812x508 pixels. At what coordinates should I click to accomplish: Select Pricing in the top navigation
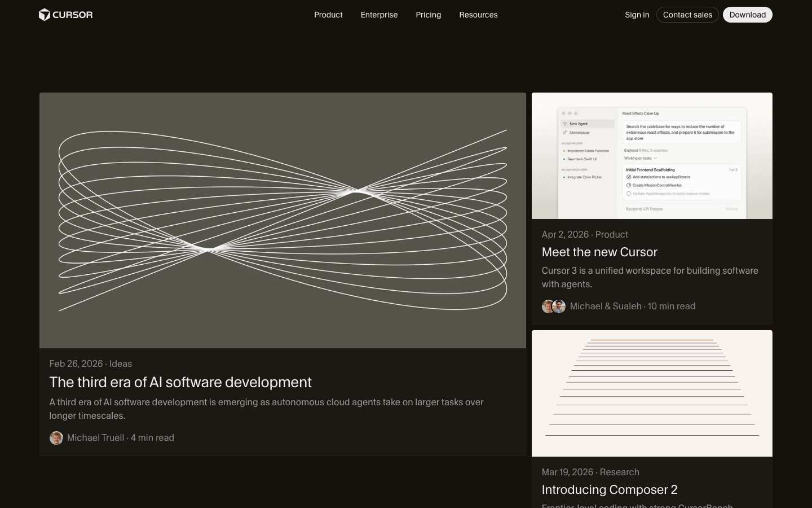428,15
